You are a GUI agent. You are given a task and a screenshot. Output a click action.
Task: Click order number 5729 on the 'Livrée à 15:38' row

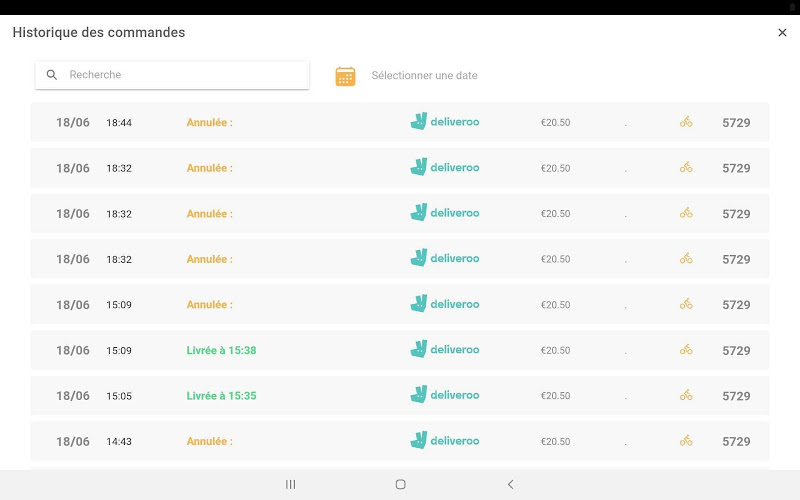click(x=736, y=351)
